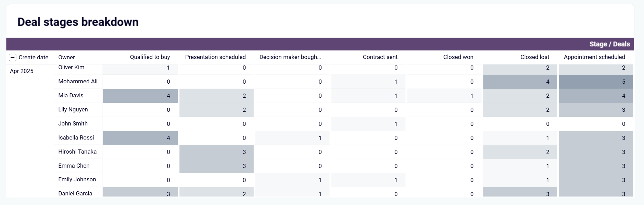
Task: Click Mohammed Ali Appointment scheduled value 5
Action: click(x=596, y=82)
